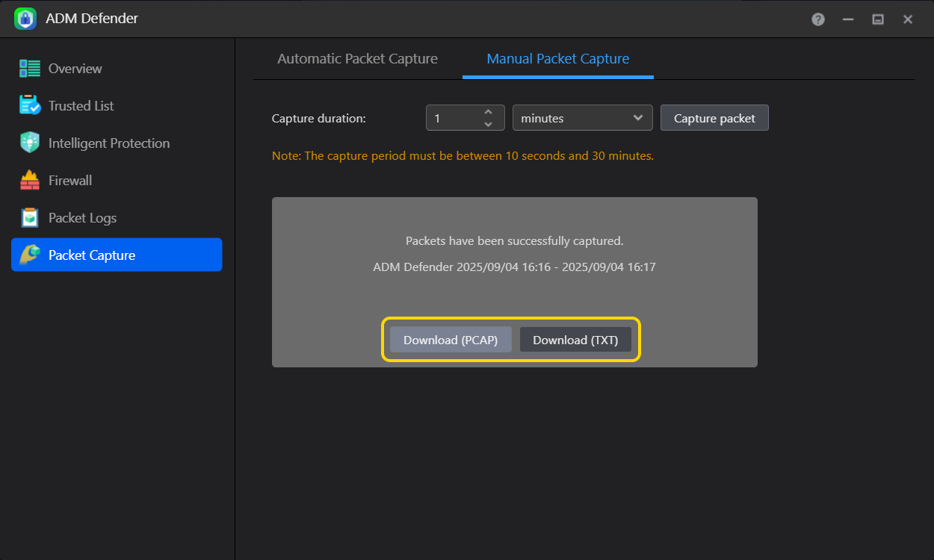Go to Trusted List

pos(117,106)
